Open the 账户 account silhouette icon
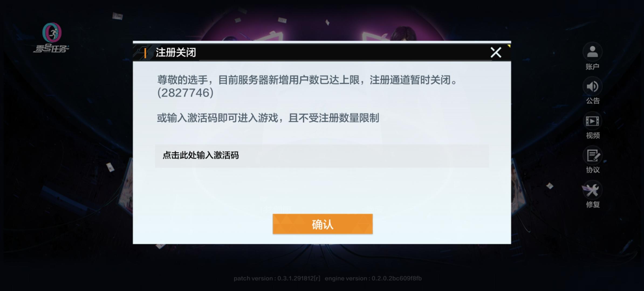 592,52
